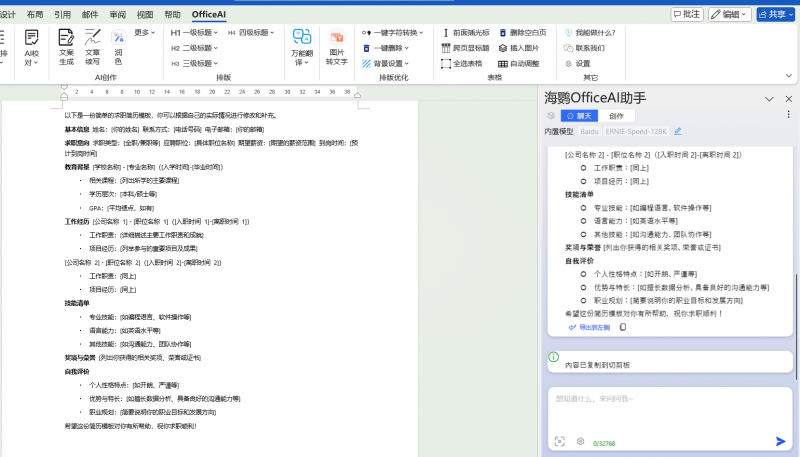The height and width of the screenshot is (457, 800).
Task: Close the 海鹦OfficeAI助手 panel
Action: coord(789,99)
